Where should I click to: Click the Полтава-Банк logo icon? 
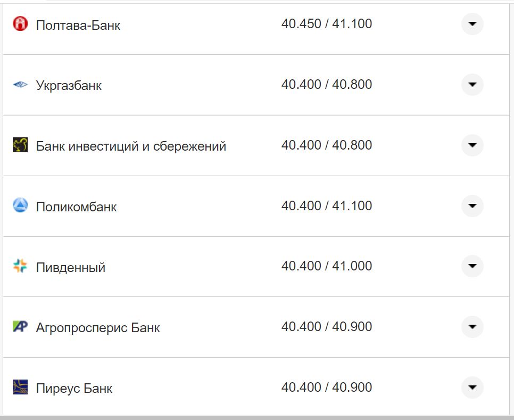[x=20, y=24]
